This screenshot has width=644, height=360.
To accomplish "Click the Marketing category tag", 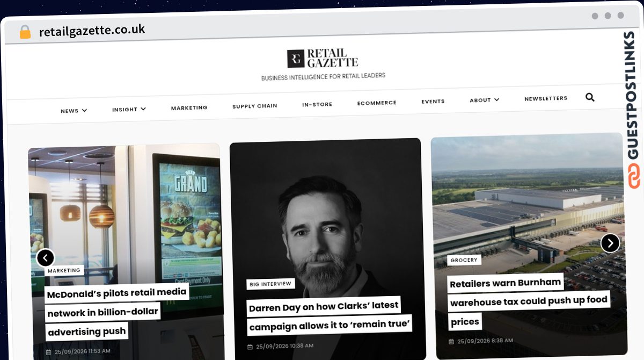I will pyautogui.click(x=64, y=270).
